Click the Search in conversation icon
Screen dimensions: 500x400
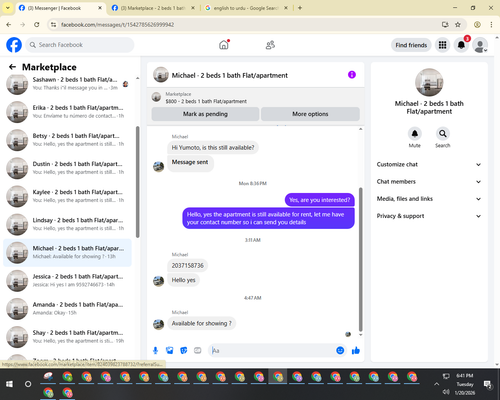point(443,134)
